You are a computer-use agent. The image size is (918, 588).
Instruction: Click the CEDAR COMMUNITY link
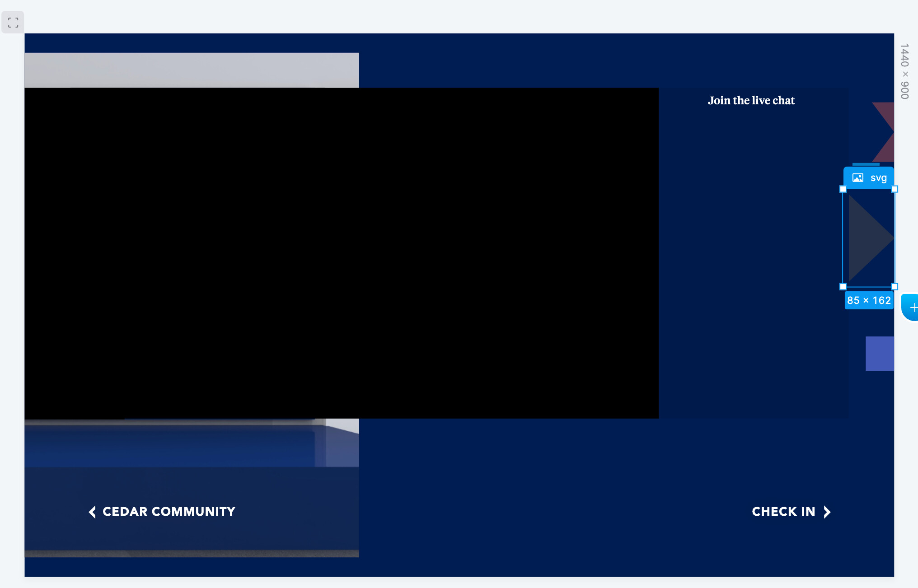169,512
